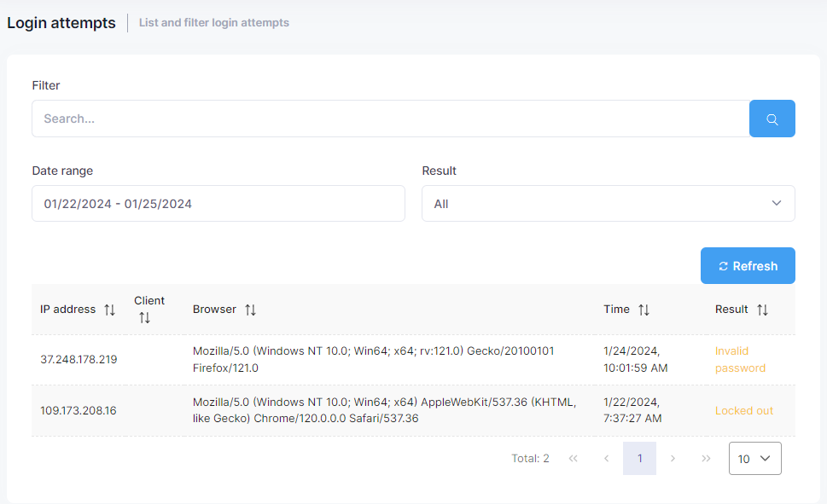Screen dimensions: 827x504
Task: Click the Time column header label
Action: point(616,310)
